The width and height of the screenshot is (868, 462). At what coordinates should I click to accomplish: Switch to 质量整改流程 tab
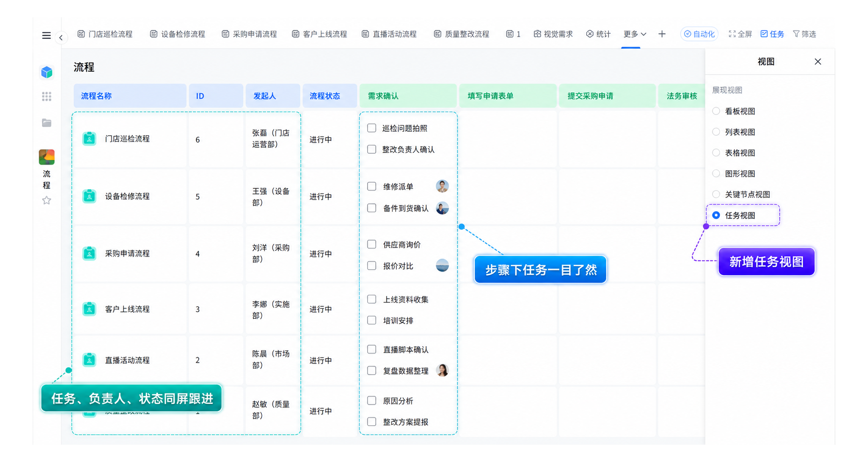pos(461,34)
